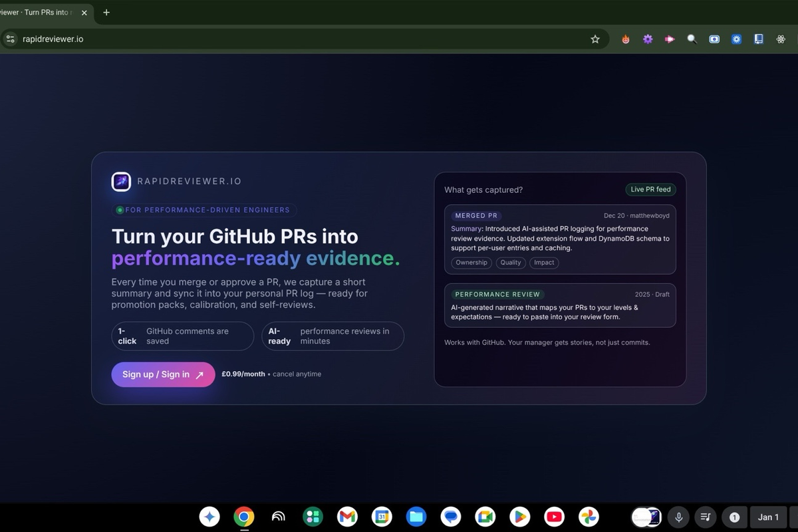Select the Turn PRs into browser tab
This screenshot has width=798, height=532.
40,12
